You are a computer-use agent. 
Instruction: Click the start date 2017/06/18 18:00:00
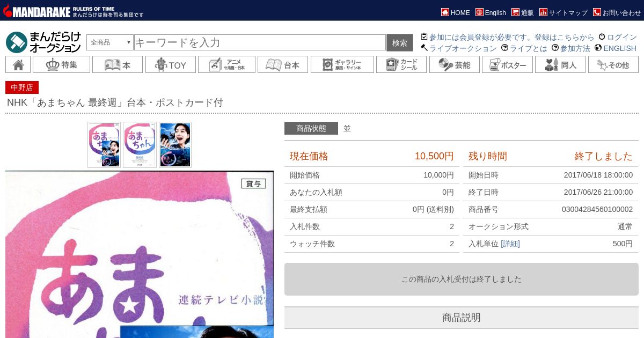click(x=598, y=175)
